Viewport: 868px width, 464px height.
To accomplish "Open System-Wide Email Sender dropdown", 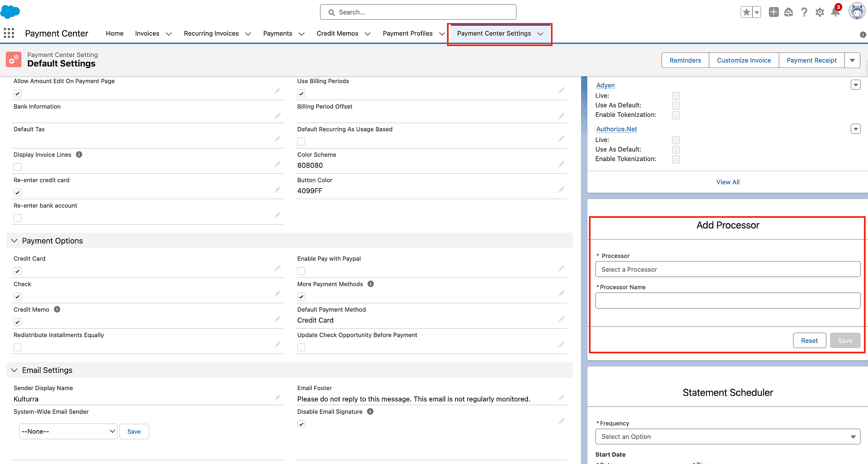I will pyautogui.click(x=68, y=431).
